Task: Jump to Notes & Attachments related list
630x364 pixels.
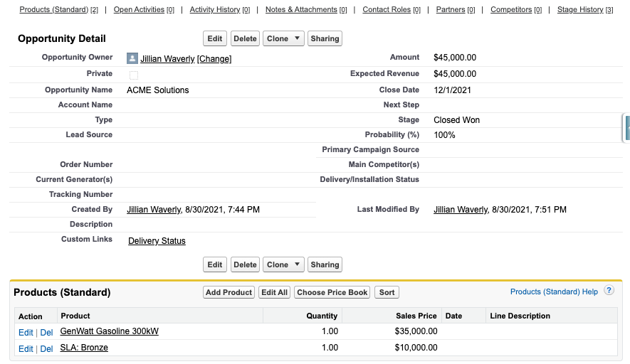Action: 306,10
